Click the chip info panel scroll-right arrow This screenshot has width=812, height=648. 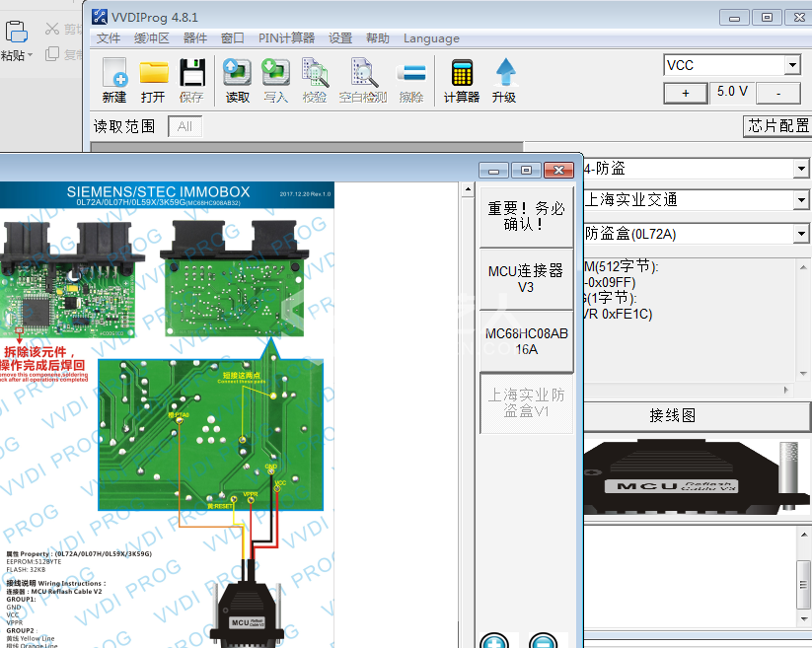click(786, 390)
